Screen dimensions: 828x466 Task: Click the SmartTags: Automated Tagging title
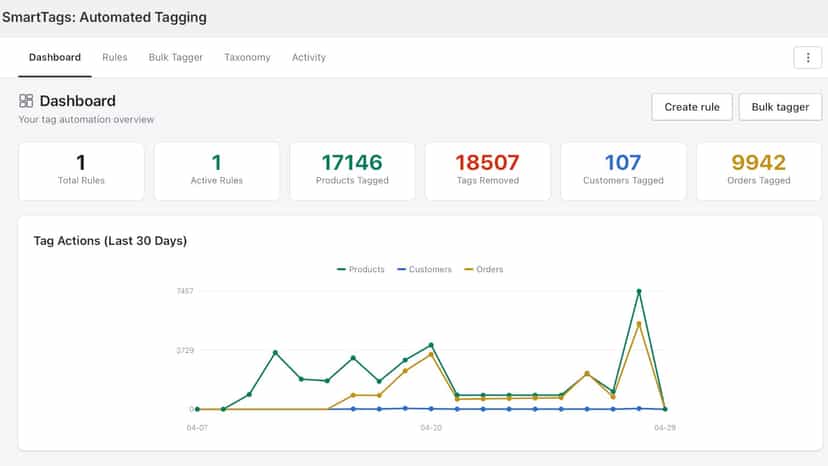104,17
